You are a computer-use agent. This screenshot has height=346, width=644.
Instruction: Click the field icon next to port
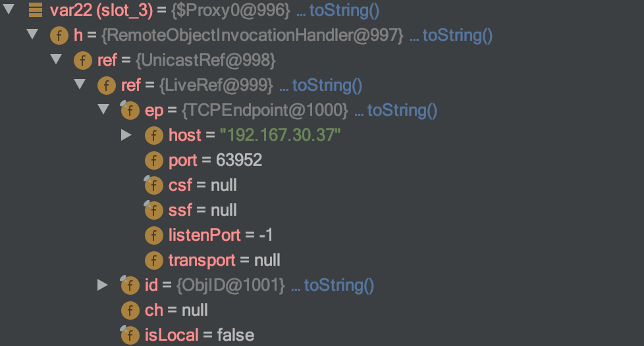click(154, 161)
